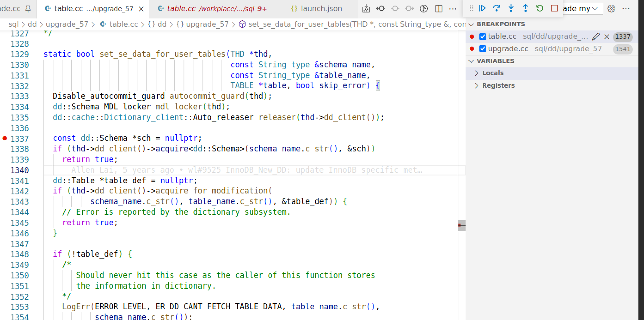This screenshot has width=644, height=320.
Task: Restart the debugging session
Action: point(540,8)
